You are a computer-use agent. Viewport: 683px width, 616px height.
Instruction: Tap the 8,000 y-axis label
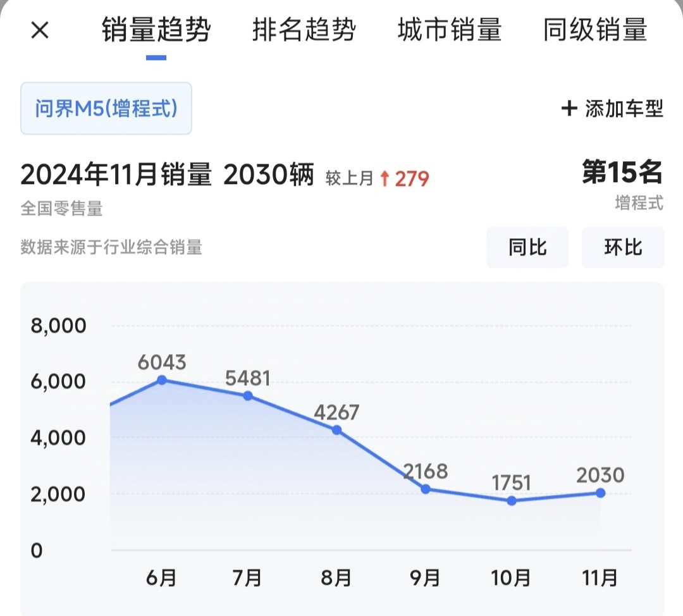(58, 326)
